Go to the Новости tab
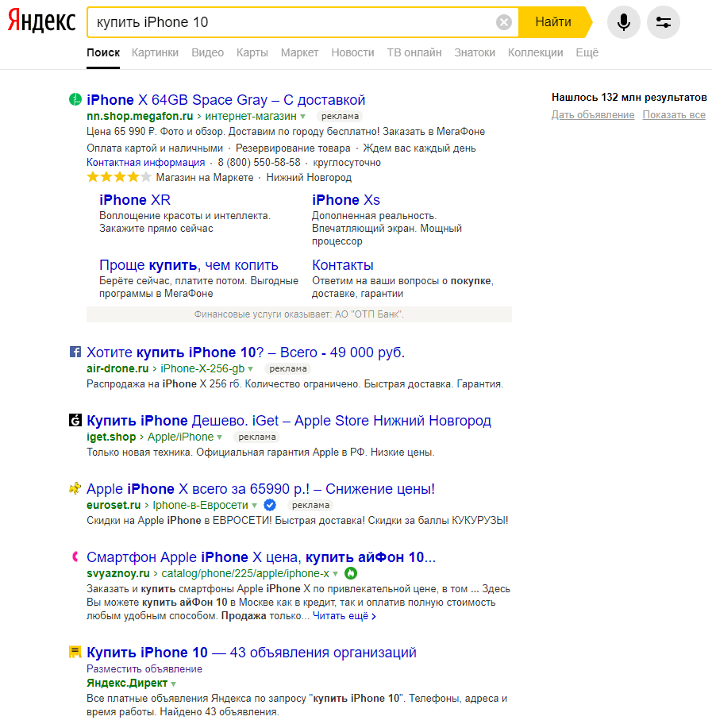 (352, 53)
